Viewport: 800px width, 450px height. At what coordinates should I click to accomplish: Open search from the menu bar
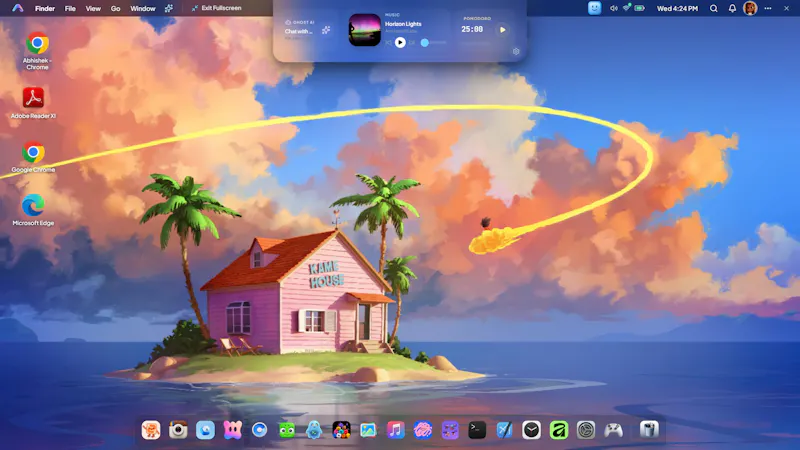coord(714,8)
